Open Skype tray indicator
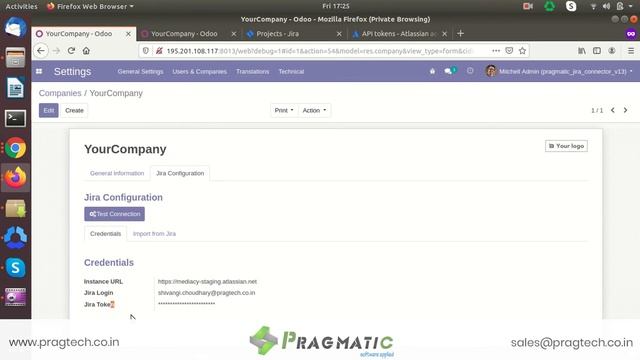This screenshot has height=360, width=640. point(571,6)
